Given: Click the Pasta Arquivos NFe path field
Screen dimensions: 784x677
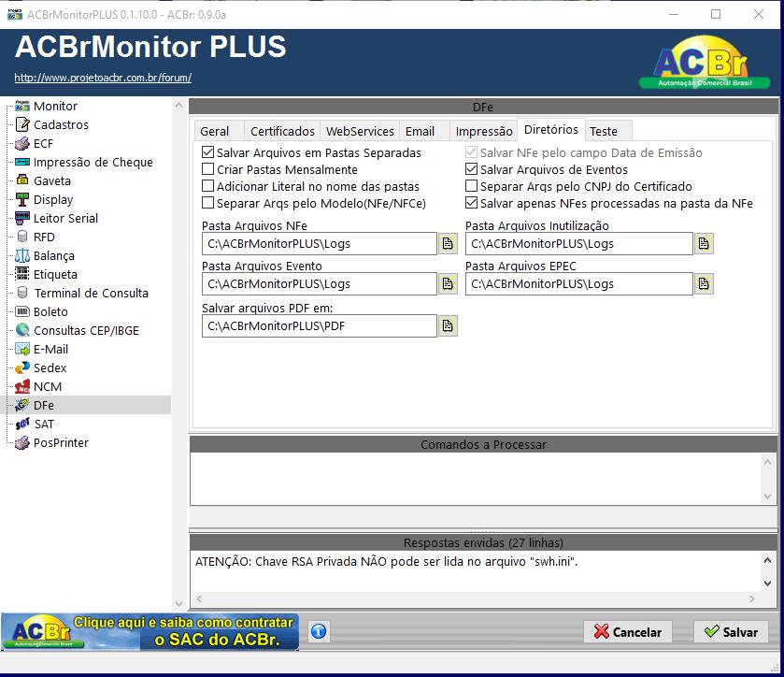Looking at the screenshot, I should pos(320,244).
